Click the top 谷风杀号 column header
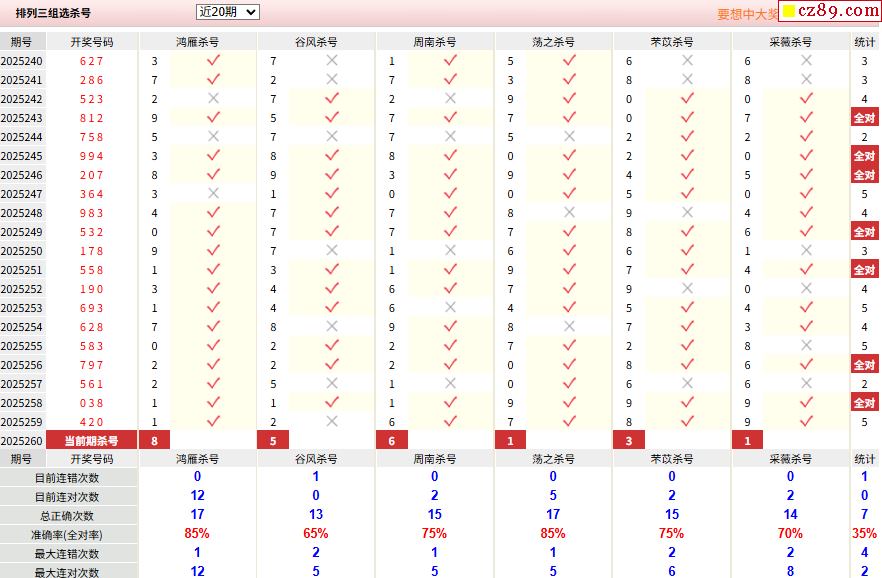The height and width of the screenshot is (578, 882). (316, 42)
